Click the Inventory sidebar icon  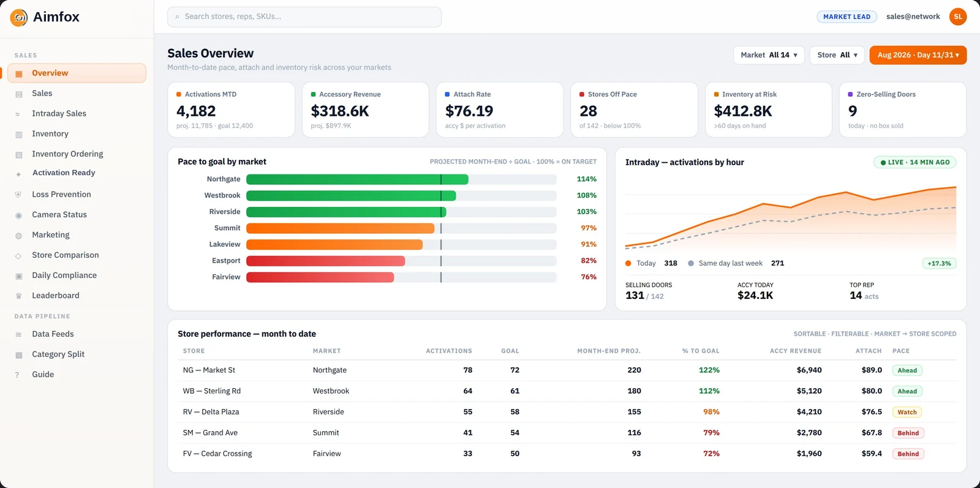(x=19, y=134)
